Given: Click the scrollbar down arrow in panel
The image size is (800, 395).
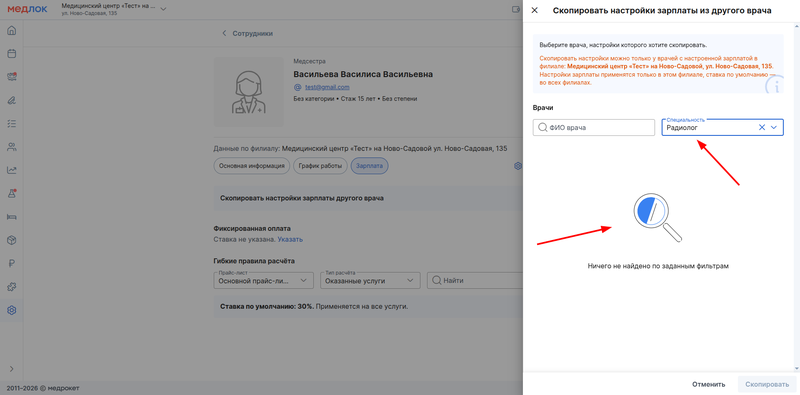Looking at the screenshot, I should point(797,368).
